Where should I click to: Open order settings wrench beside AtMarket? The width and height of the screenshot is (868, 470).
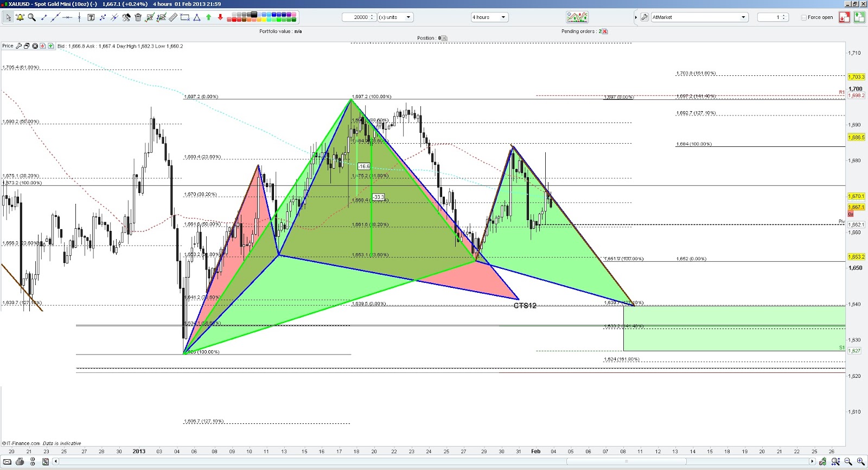pyautogui.click(x=644, y=17)
